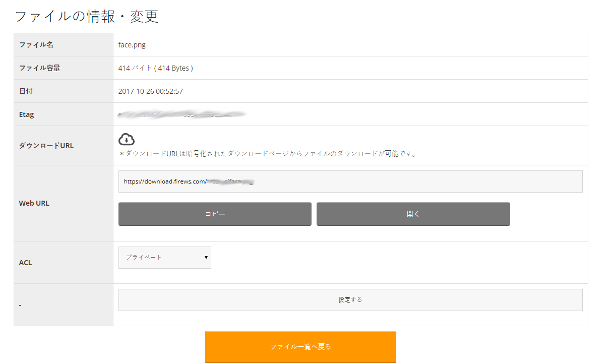
Task: Click the ファイルの情報・変更 page heading
Action: pos(87,16)
